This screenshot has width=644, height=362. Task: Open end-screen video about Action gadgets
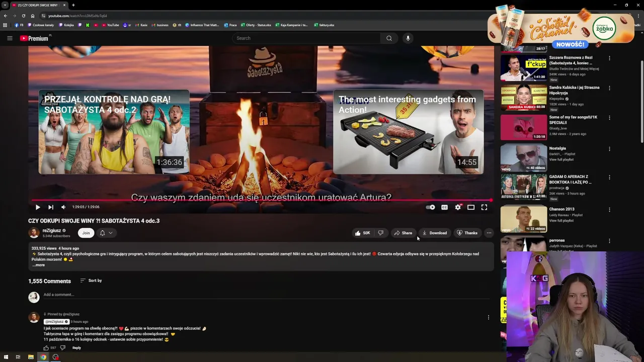tap(408, 132)
